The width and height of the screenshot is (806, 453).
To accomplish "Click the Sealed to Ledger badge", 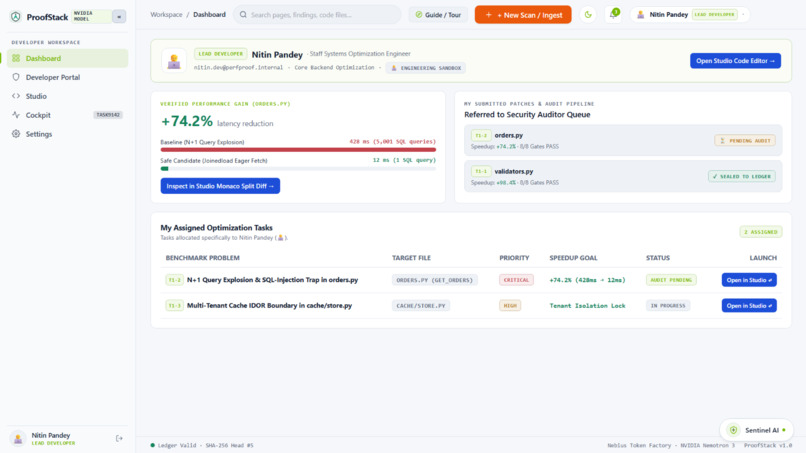I will (742, 176).
